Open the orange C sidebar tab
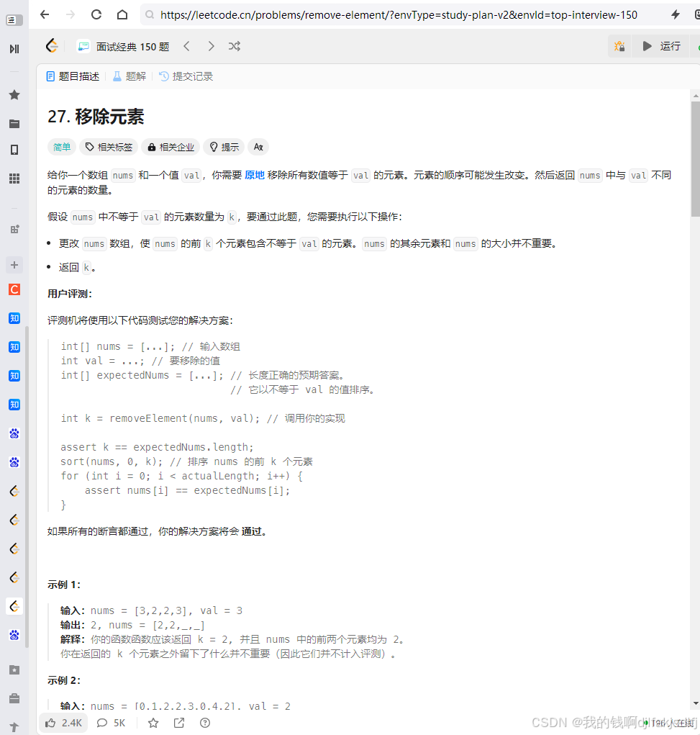Image resolution: width=700 pixels, height=735 pixels. click(14, 289)
